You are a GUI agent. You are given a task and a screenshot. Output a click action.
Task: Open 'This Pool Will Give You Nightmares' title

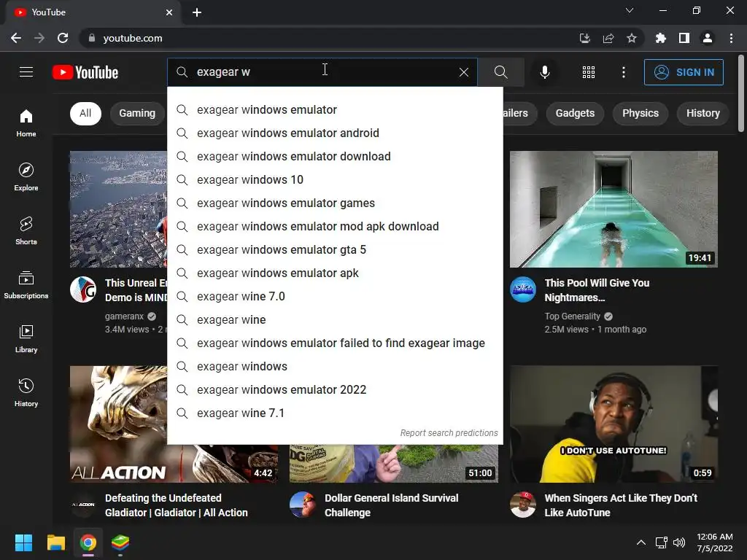point(597,290)
